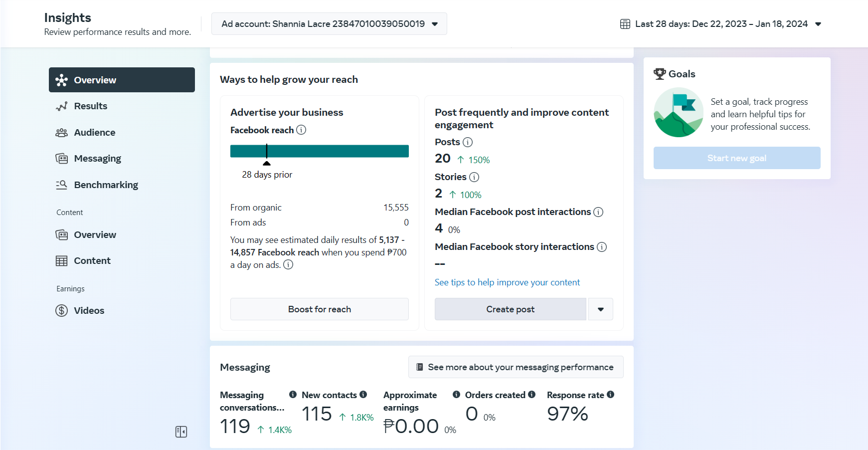Screen dimensions: 868x450
Task: Click the Boost for reach button
Action: point(320,309)
